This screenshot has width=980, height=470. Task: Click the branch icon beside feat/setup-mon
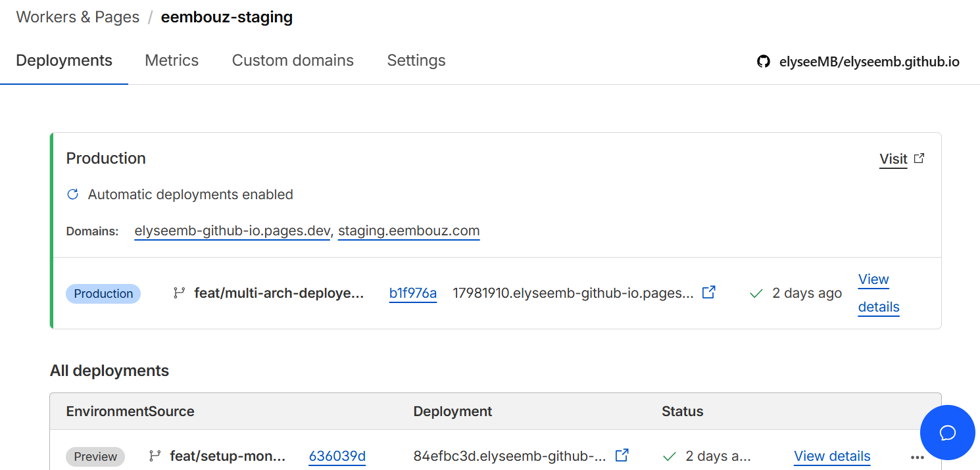pos(155,456)
